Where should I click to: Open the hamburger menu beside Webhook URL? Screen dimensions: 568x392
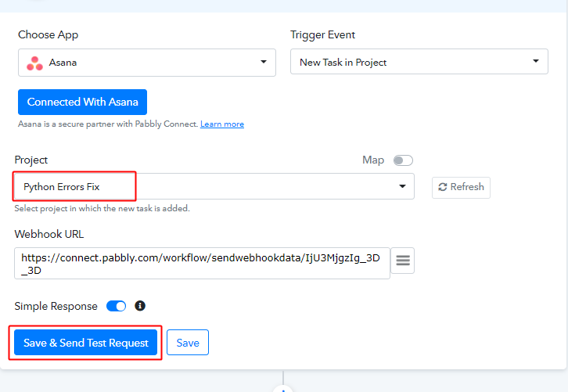pyautogui.click(x=402, y=261)
